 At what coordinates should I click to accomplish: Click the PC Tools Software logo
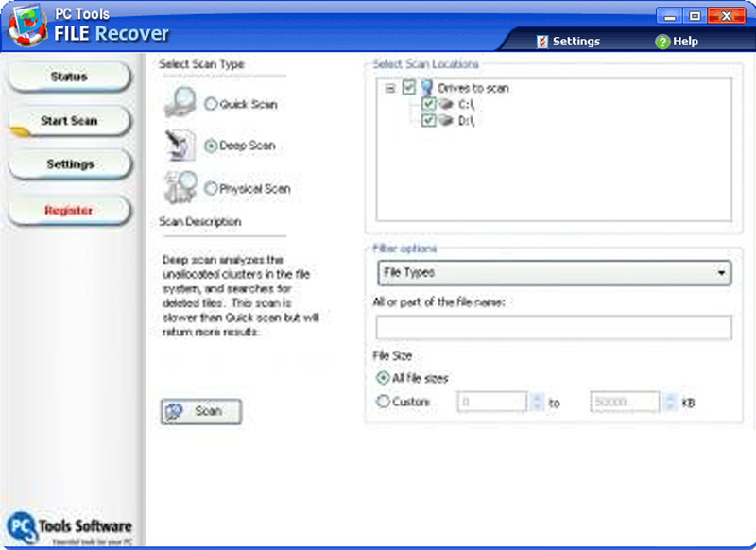(x=69, y=527)
